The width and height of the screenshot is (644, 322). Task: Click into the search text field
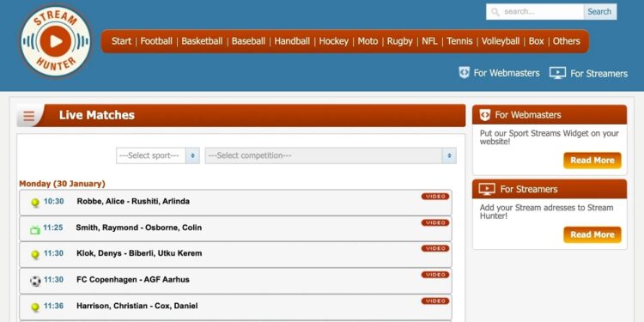point(542,11)
